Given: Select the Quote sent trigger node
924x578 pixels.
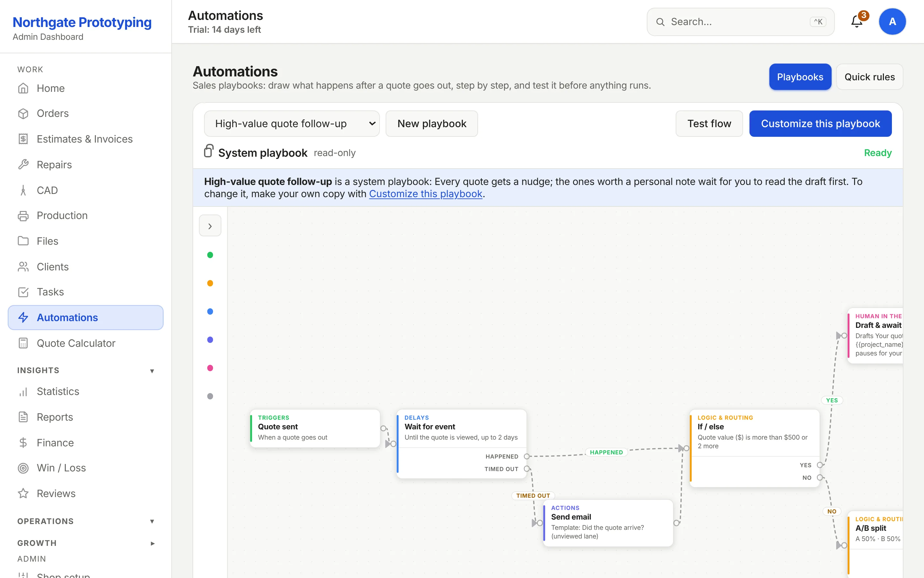Looking at the screenshot, I should 315,428.
